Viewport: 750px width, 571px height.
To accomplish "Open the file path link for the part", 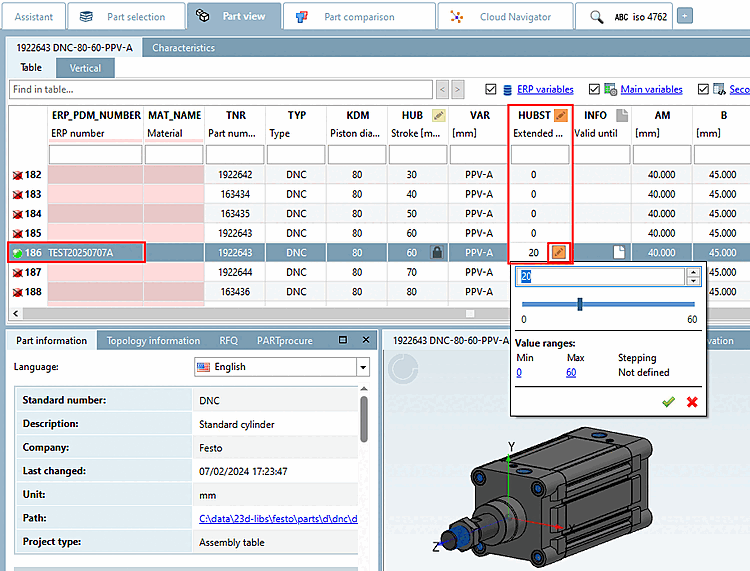I will click(x=277, y=518).
